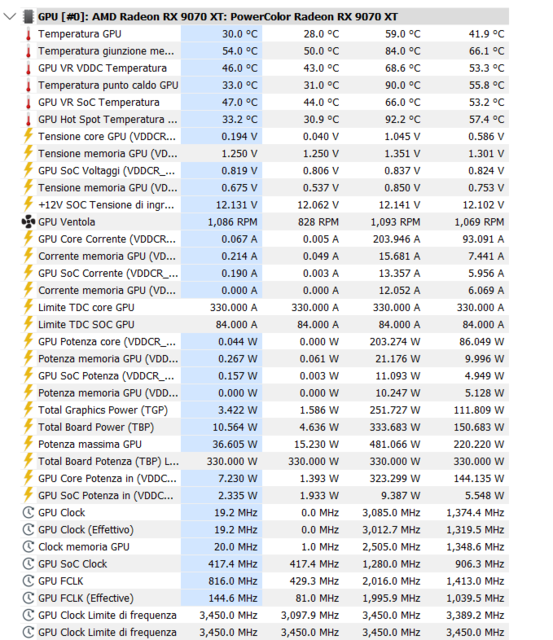Select the "GPU Clock" label above GPU Clock (Effettivo)
553x640 pixels.
click(62, 513)
